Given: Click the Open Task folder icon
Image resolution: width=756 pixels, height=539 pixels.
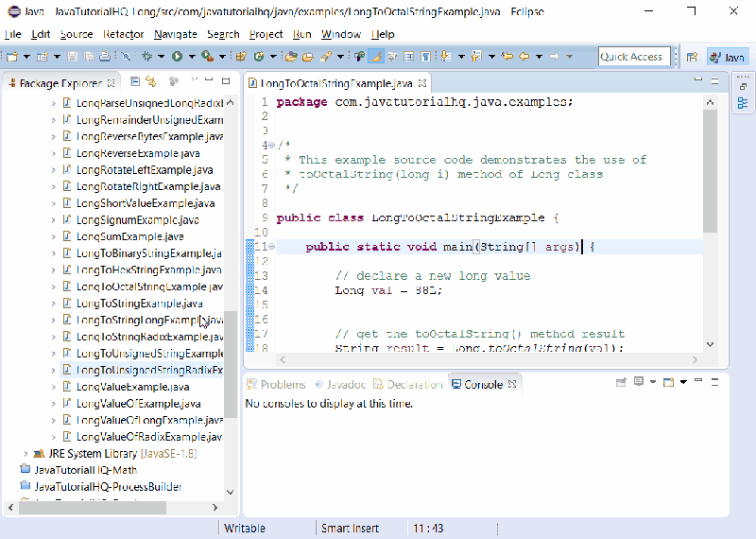Looking at the screenshot, I should pyautogui.click(x=308, y=57).
